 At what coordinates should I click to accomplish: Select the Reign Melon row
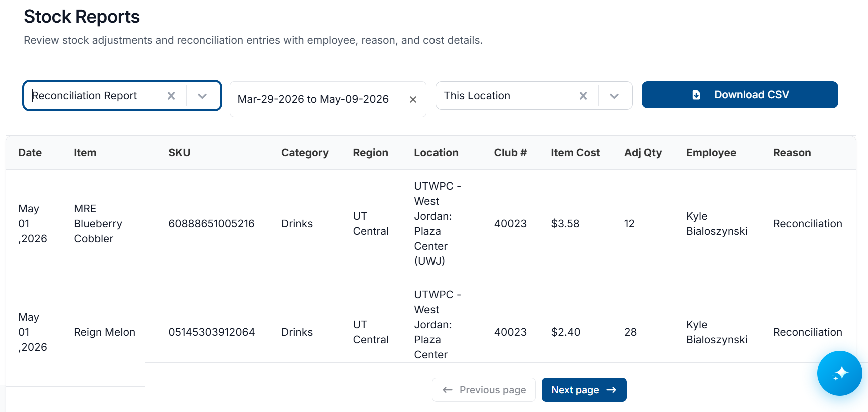(x=431, y=332)
